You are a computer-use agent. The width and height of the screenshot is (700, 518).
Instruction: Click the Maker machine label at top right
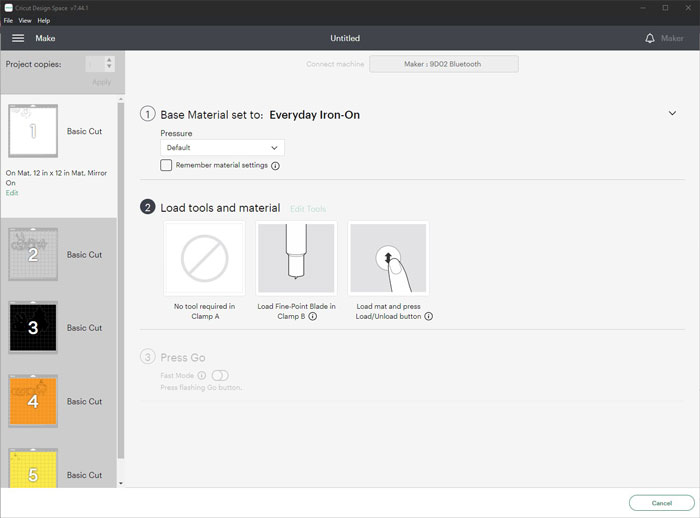672,38
